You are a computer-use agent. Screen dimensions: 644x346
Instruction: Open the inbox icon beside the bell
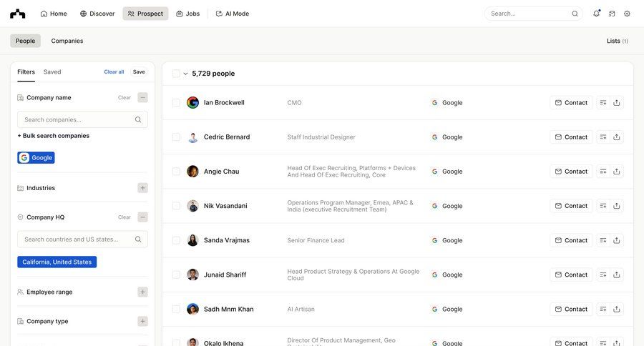tap(612, 14)
